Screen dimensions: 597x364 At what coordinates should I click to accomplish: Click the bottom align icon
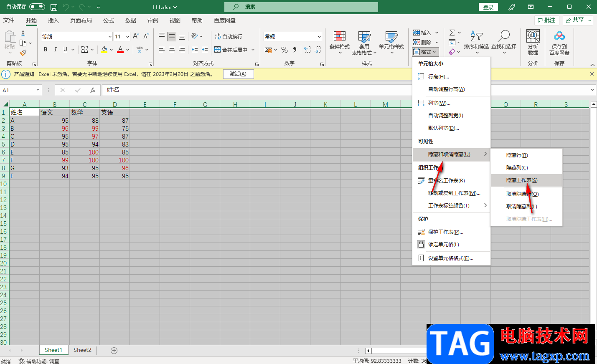[182, 36]
